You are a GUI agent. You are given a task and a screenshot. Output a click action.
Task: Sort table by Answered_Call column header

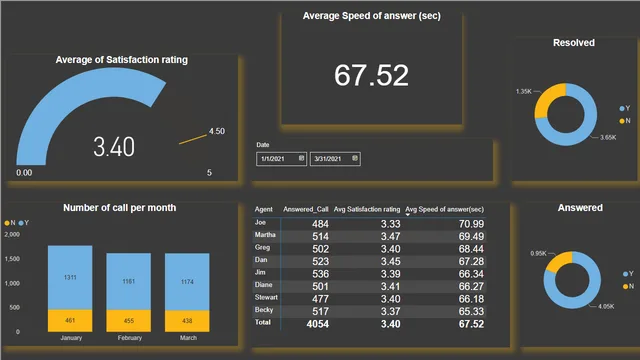tap(306, 209)
